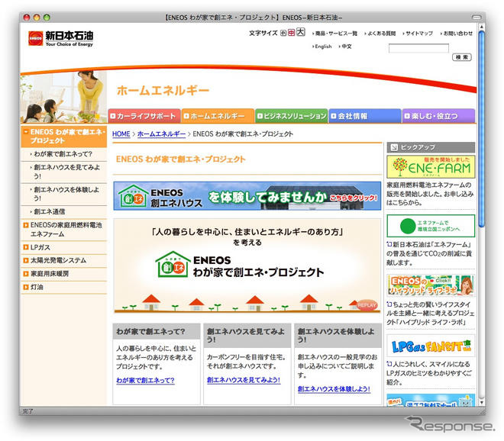
Task: Open わが家で創エネって? sidebar item
Action: [x=63, y=154]
